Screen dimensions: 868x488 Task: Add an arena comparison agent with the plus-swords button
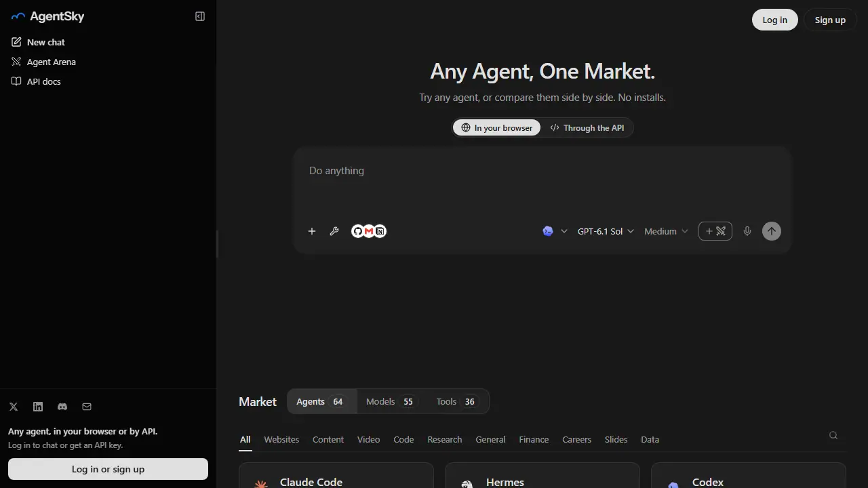click(715, 231)
